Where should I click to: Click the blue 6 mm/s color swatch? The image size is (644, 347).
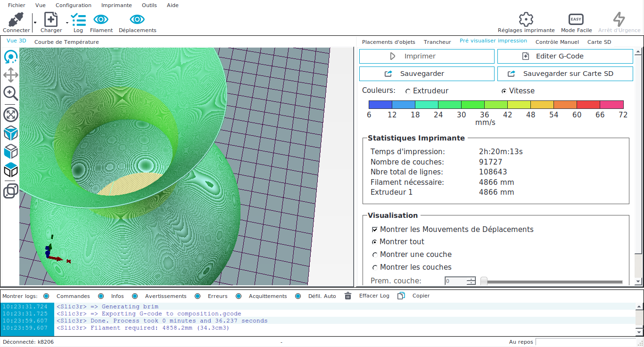coord(380,105)
